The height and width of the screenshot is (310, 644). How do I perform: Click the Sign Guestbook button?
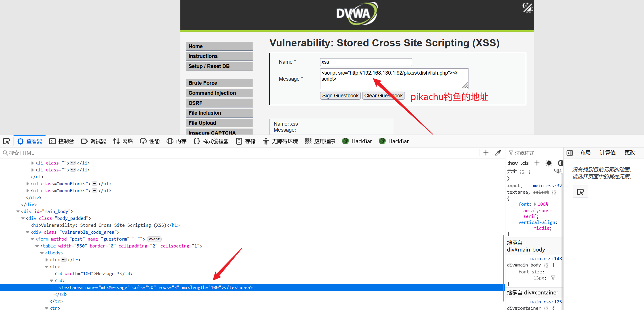pos(340,96)
